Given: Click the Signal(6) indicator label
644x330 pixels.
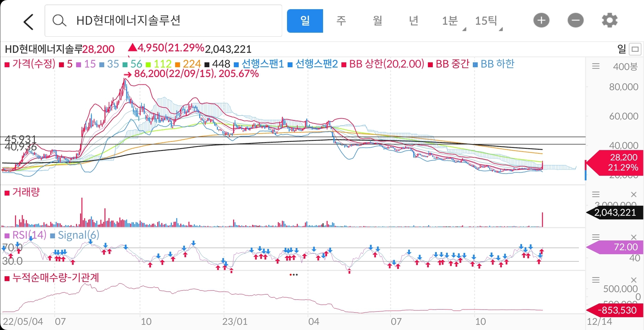Looking at the screenshot, I should tap(75, 235).
